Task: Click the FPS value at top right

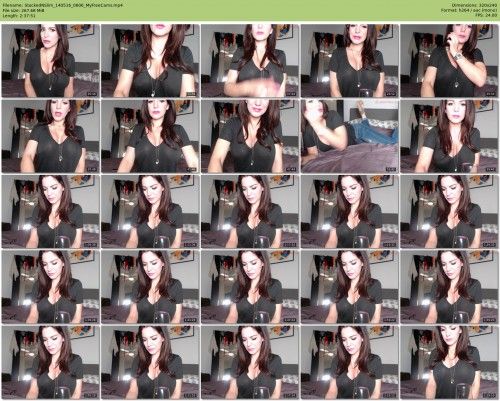Action: point(487,15)
